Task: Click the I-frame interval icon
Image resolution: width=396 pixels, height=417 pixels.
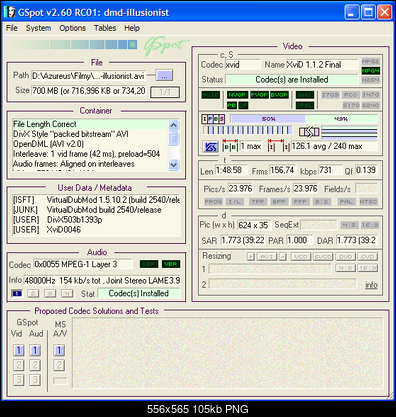Action: (278, 146)
